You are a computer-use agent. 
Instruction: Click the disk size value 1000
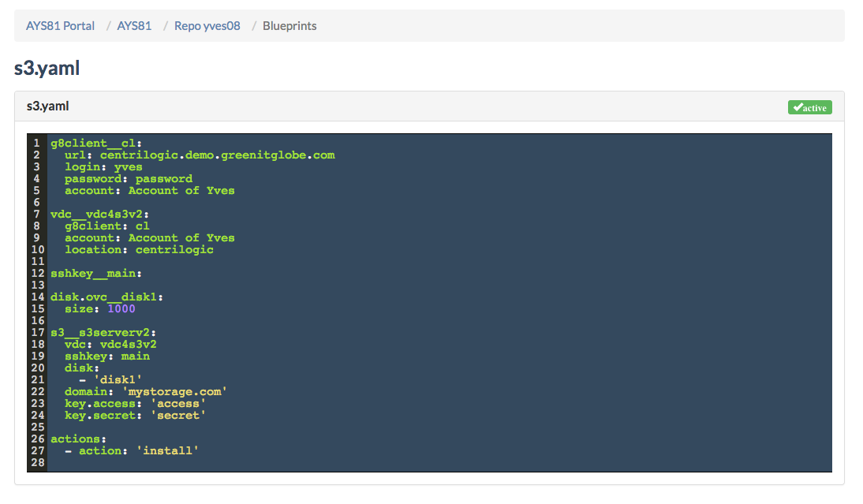121,309
